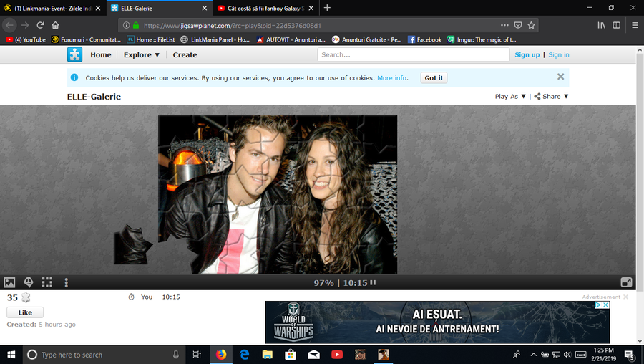Like this puzzle

click(25, 312)
